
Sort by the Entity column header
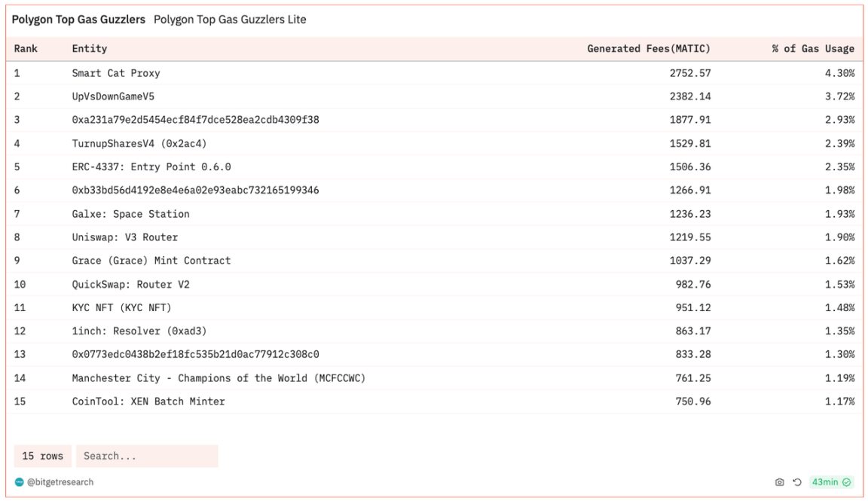tap(90, 49)
